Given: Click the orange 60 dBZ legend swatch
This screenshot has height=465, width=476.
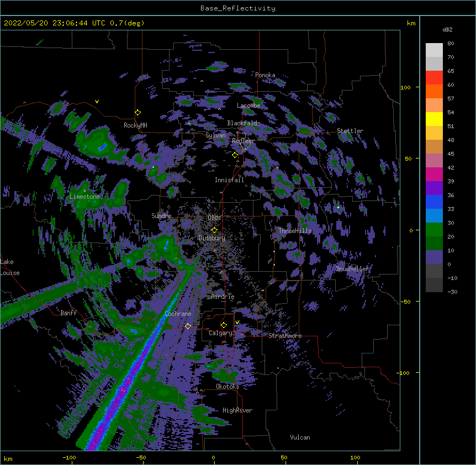Looking at the screenshot, I should pyautogui.click(x=434, y=91).
